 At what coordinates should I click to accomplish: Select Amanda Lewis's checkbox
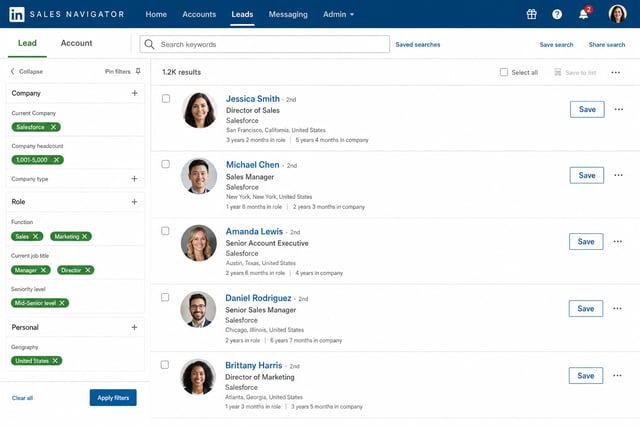(x=165, y=231)
